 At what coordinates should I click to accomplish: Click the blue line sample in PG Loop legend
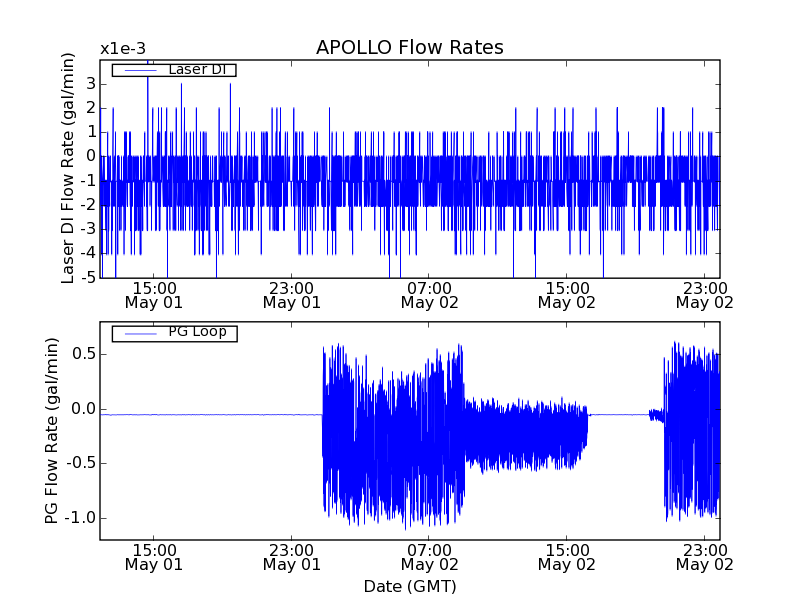tap(135, 332)
